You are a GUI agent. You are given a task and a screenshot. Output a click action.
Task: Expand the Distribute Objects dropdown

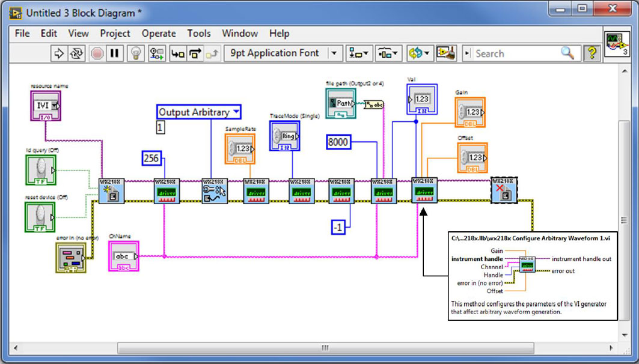click(388, 53)
